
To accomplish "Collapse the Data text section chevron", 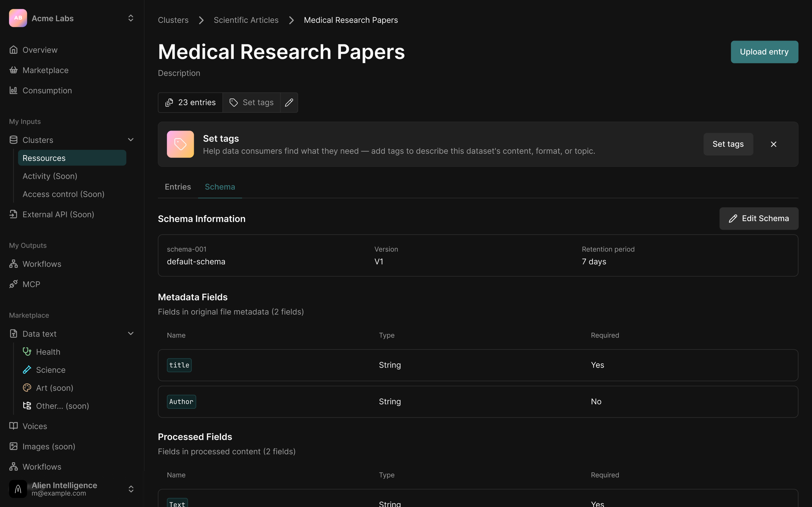I will [x=131, y=334].
